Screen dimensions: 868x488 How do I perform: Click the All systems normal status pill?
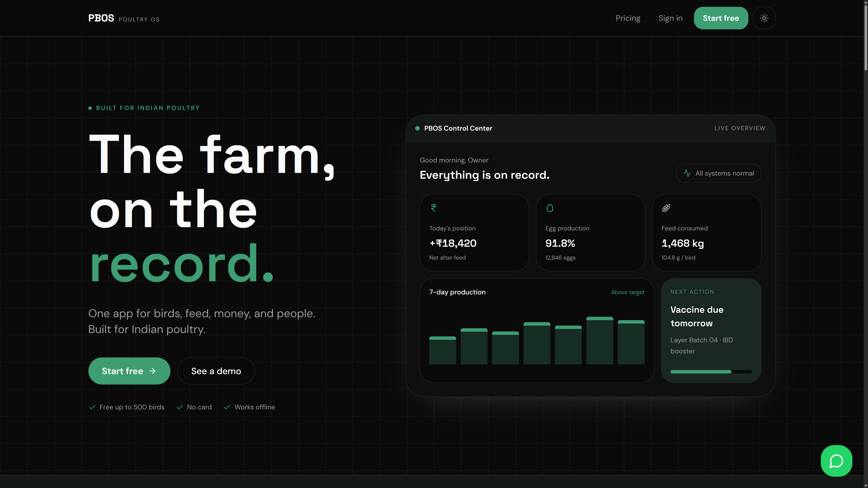tap(718, 173)
